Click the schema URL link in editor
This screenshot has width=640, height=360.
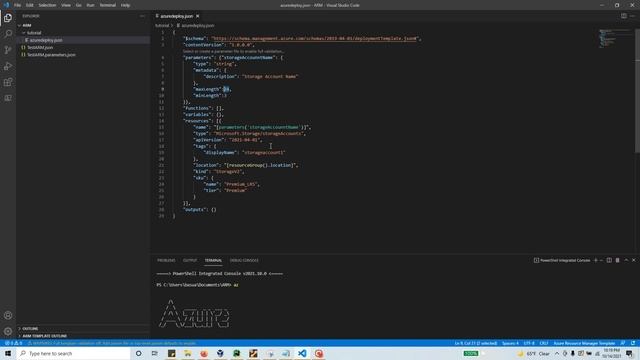coord(314,38)
